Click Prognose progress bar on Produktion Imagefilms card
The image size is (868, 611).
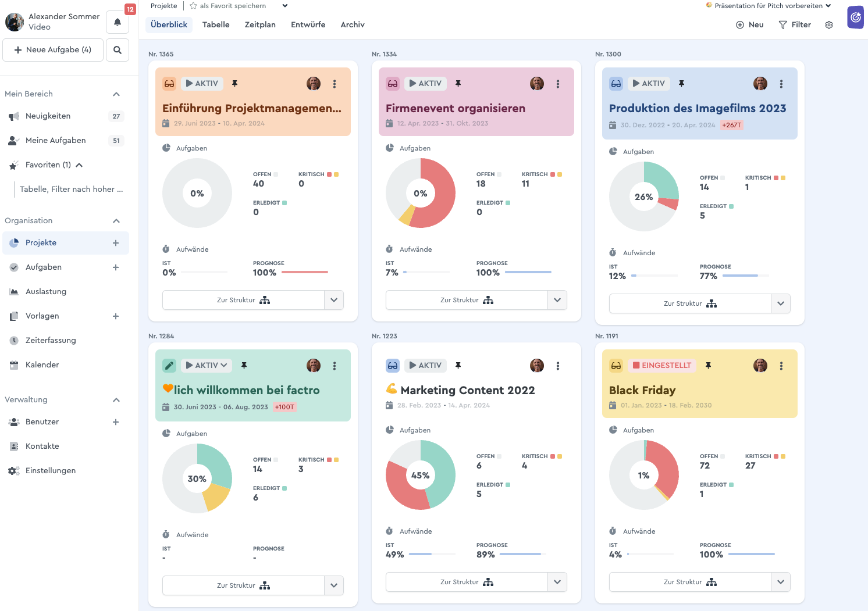[746, 276]
